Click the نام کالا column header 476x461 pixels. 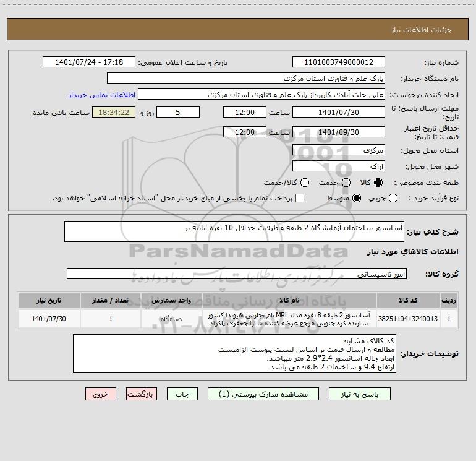point(289,300)
